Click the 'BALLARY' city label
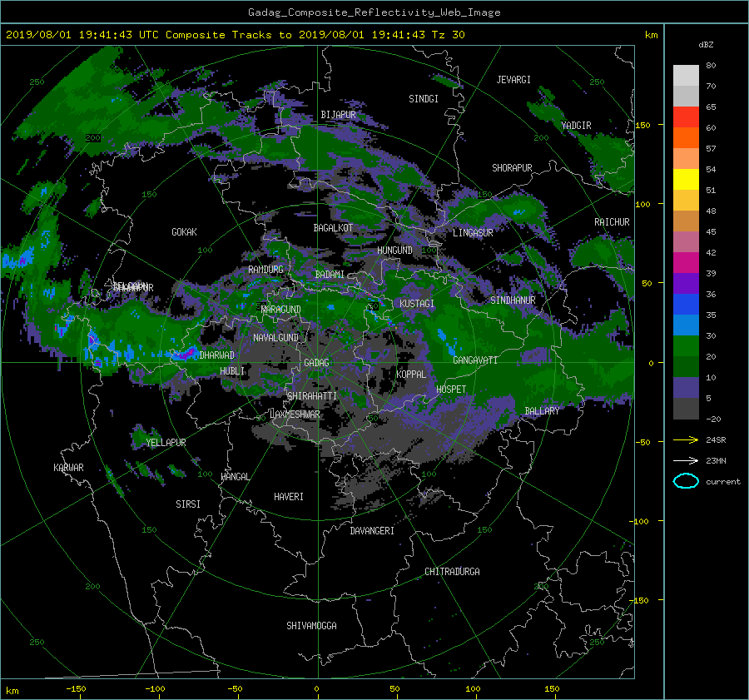749x700 pixels. pos(542,411)
